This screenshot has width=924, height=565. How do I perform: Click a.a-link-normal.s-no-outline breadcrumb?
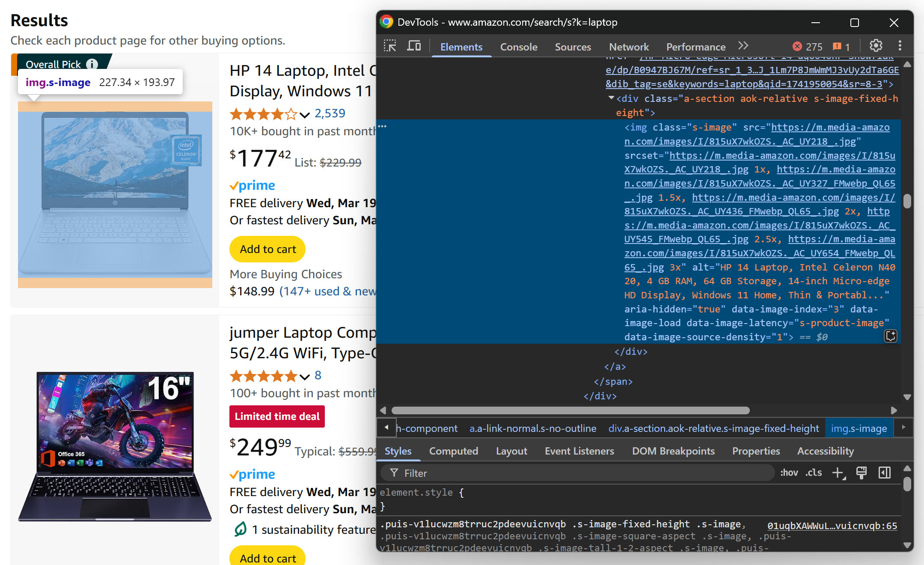(533, 428)
